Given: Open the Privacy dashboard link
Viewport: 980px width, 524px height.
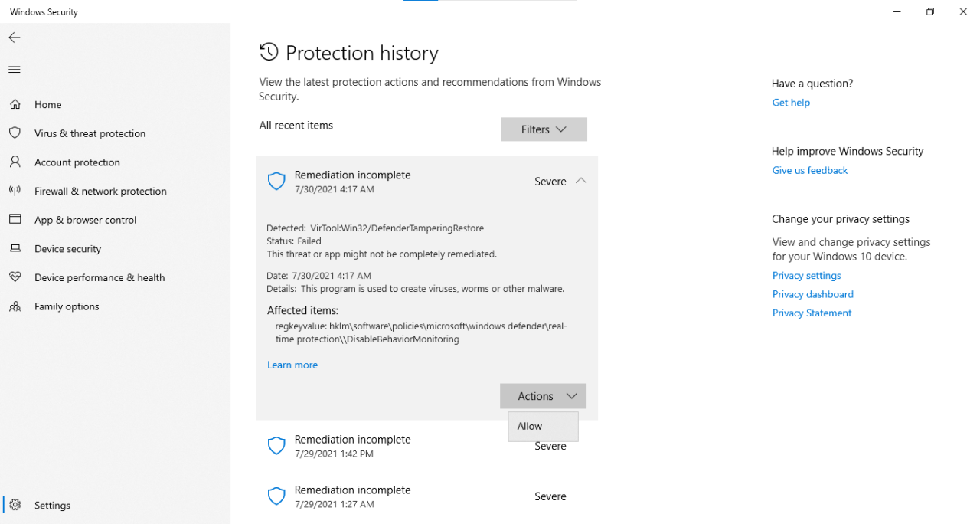Looking at the screenshot, I should (812, 294).
